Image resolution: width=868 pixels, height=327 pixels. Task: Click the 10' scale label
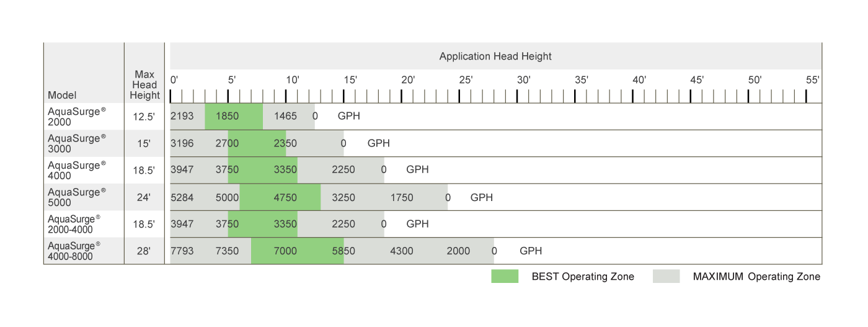pyautogui.click(x=293, y=80)
